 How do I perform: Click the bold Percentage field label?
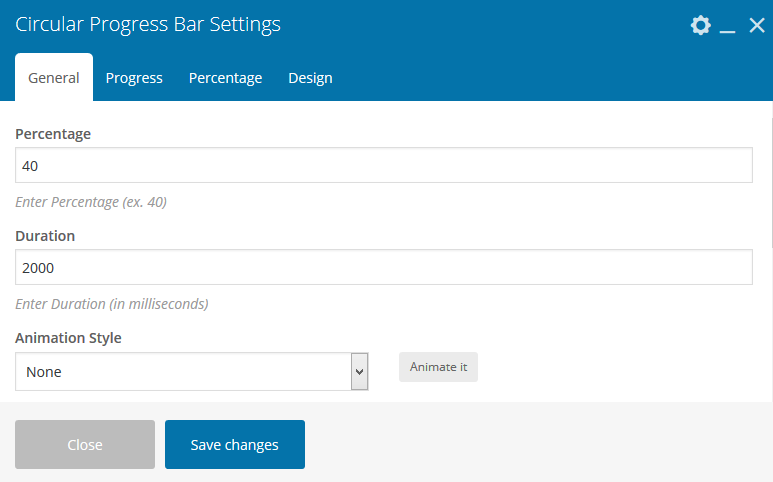(x=53, y=134)
